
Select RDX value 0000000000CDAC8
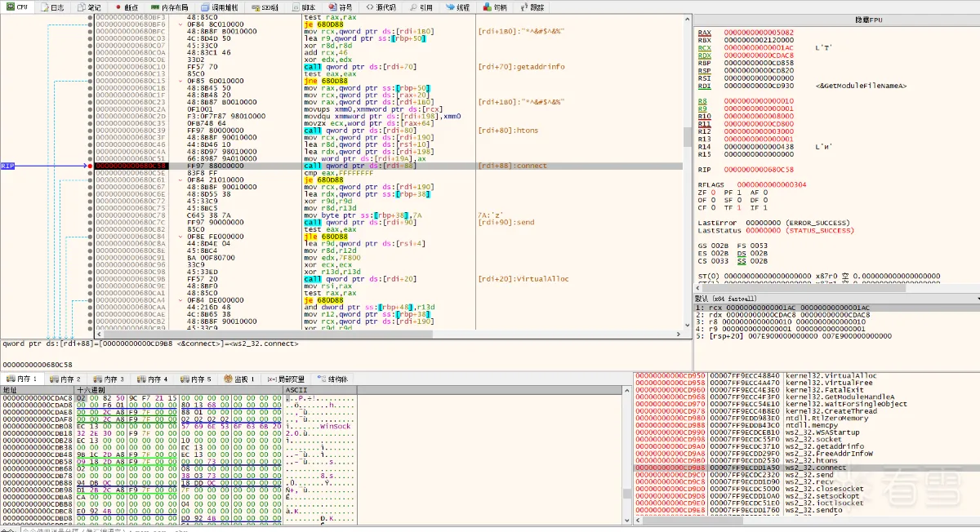click(759, 55)
